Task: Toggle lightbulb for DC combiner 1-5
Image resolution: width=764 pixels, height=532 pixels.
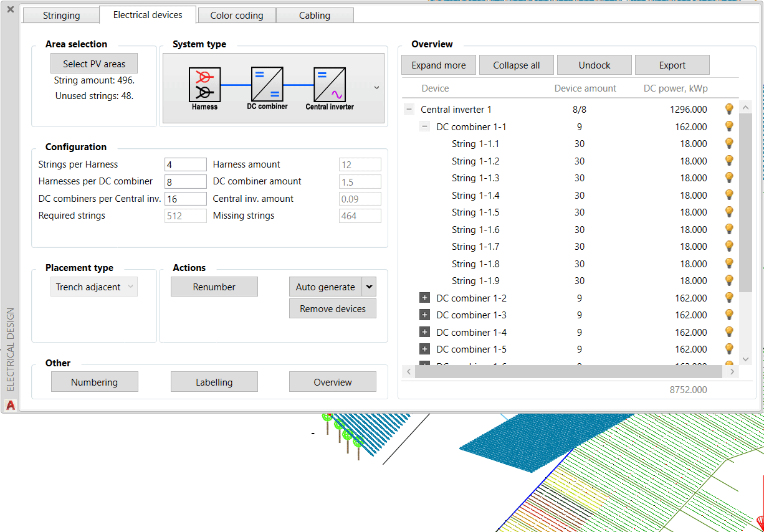Action: point(729,349)
